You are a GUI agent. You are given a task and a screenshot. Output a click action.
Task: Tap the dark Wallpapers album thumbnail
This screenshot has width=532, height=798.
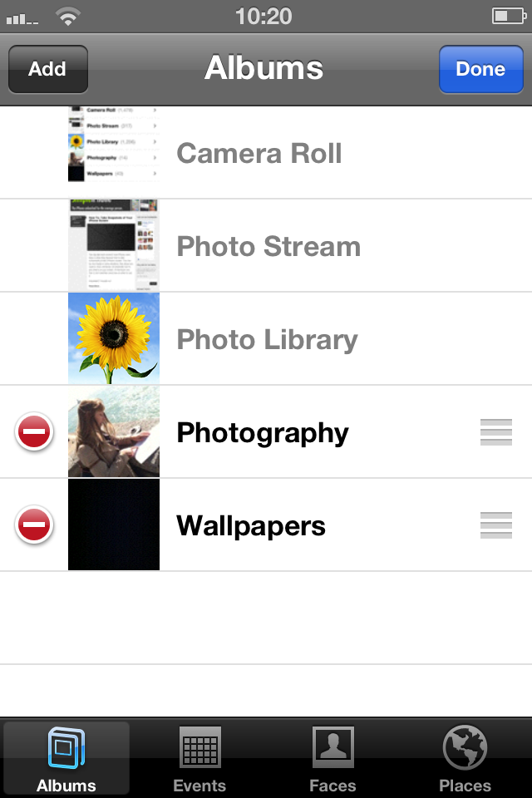(114, 525)
